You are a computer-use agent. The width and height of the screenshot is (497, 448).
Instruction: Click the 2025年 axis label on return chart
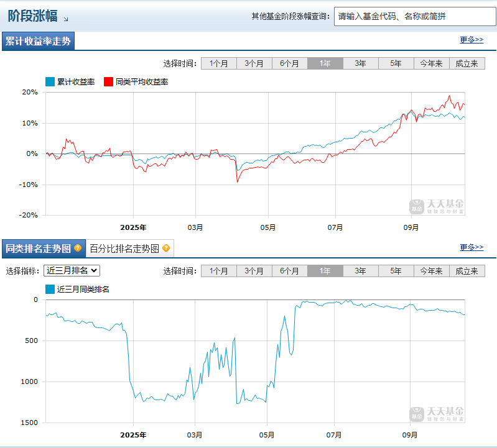[x=133, y=227]
